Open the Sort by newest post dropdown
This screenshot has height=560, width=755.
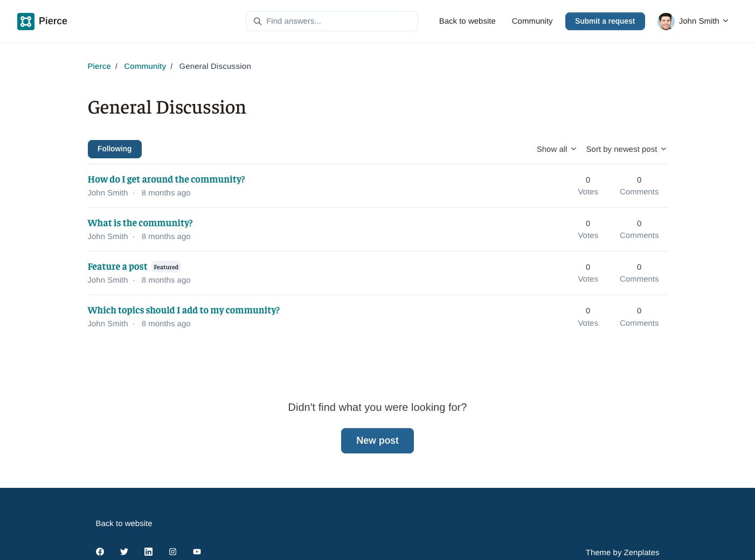(626, 149)
